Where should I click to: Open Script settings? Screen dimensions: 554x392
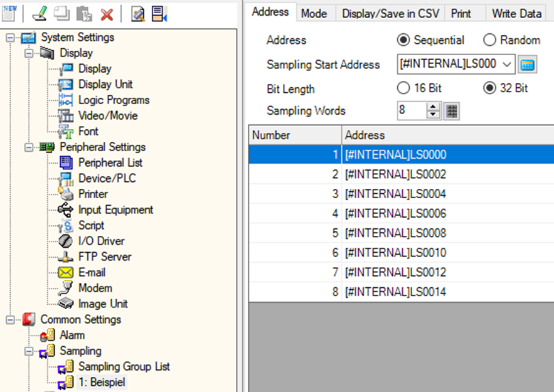click(x=91, y=225)
